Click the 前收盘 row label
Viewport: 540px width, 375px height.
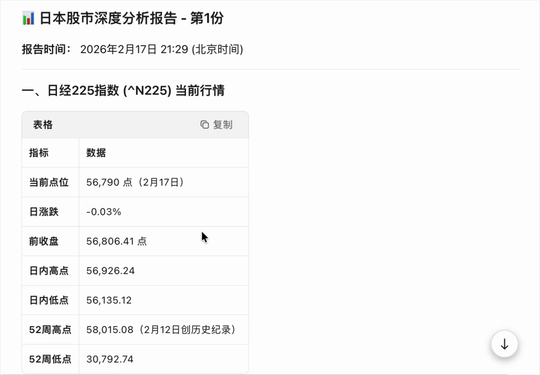click(x=44, y=241)
